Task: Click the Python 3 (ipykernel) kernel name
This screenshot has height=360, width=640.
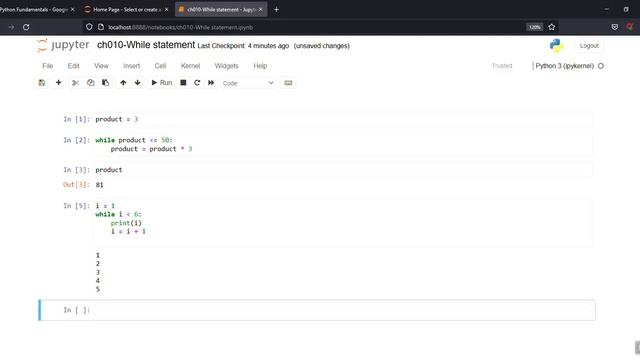Action: click(564, 66)
